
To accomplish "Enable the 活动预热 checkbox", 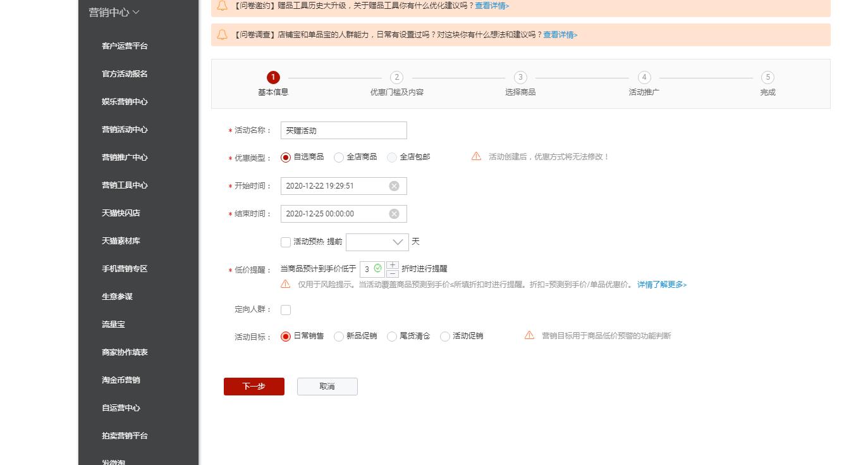I will (x=286, y=242).
